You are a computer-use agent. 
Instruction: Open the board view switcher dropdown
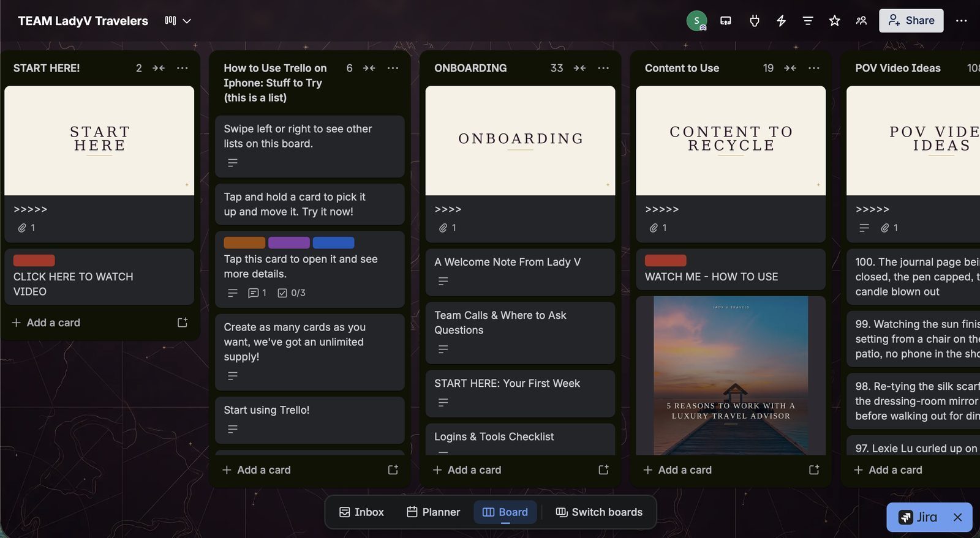coord(178,21)
